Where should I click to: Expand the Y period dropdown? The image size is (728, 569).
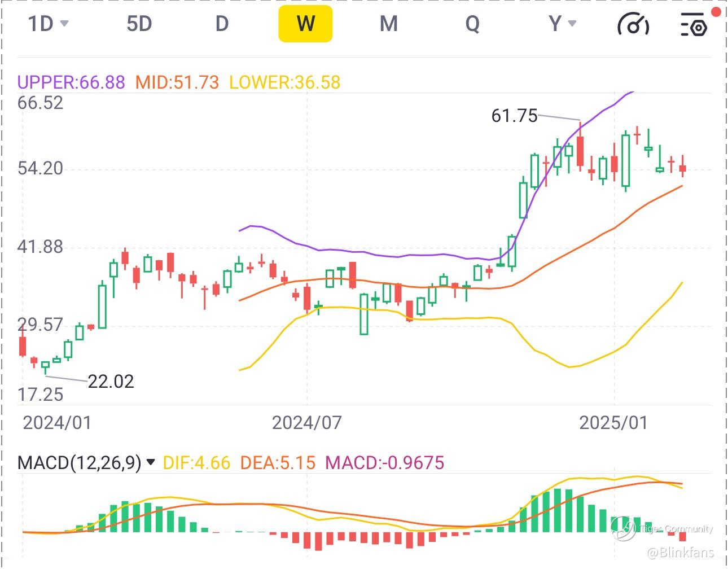[562, 24]
